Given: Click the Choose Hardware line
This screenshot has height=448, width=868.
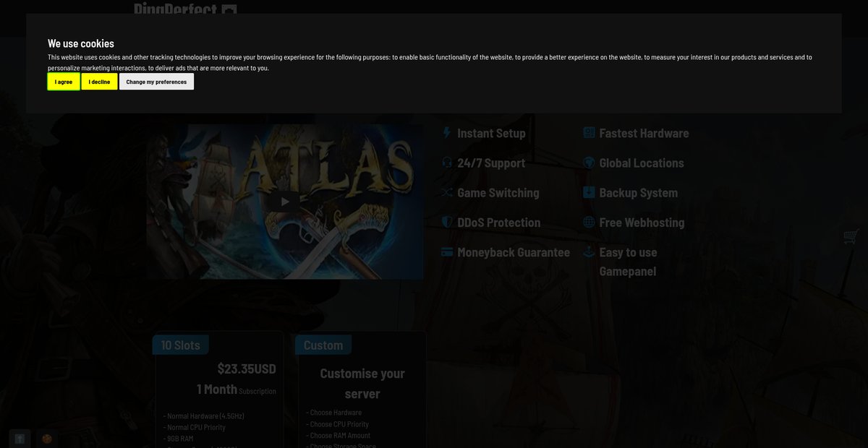Looking at the screenshot, I should pos(333,413).
